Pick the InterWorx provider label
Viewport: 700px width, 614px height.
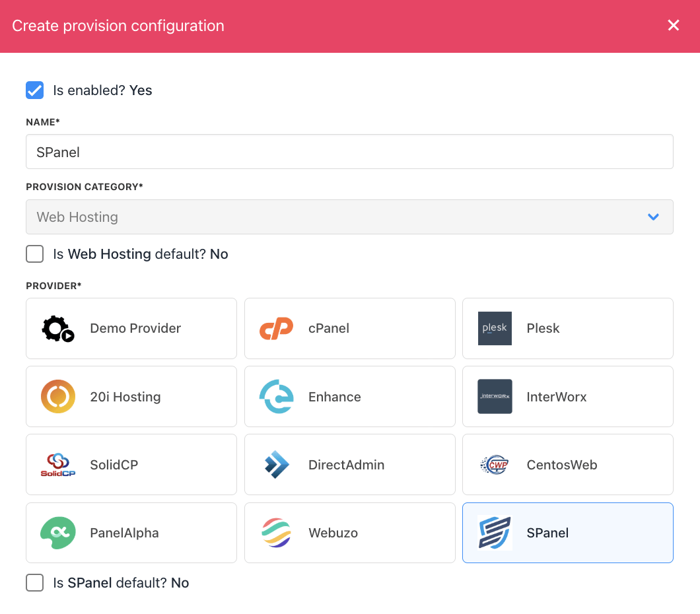tap(557, 397)
